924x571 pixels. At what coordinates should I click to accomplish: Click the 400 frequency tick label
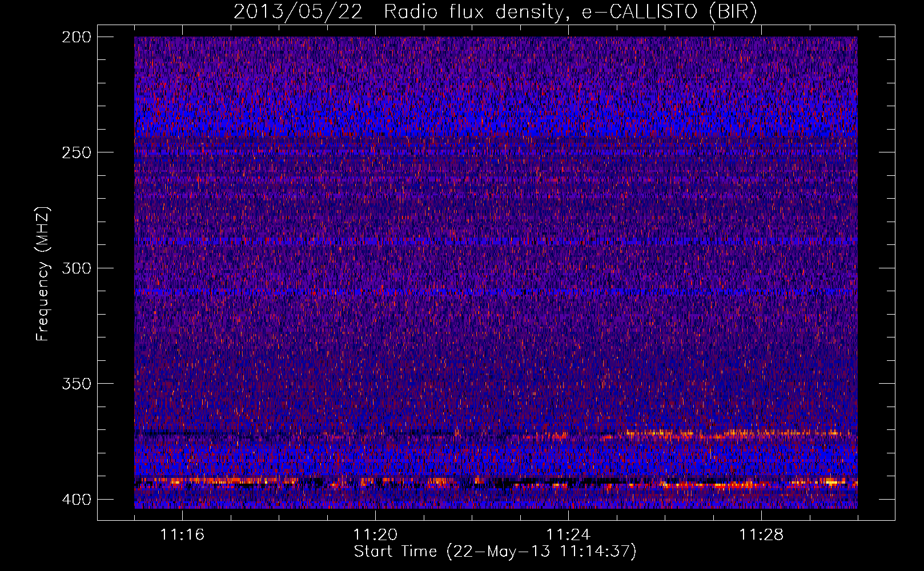click(x=76, y=500)
